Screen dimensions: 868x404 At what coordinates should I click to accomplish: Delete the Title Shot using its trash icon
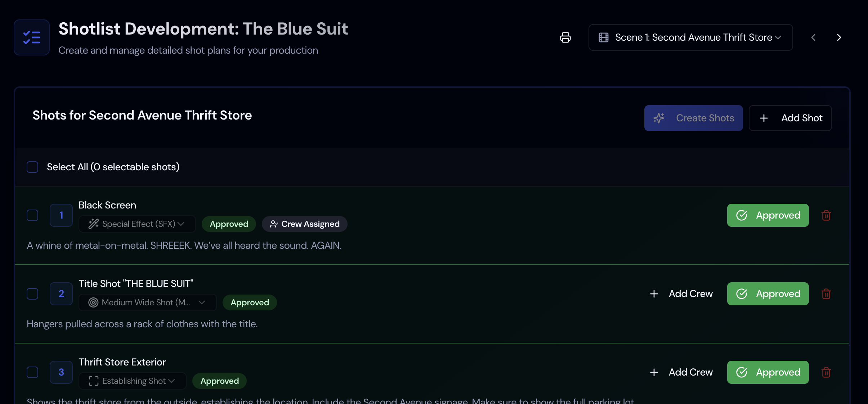pos(826,293)
